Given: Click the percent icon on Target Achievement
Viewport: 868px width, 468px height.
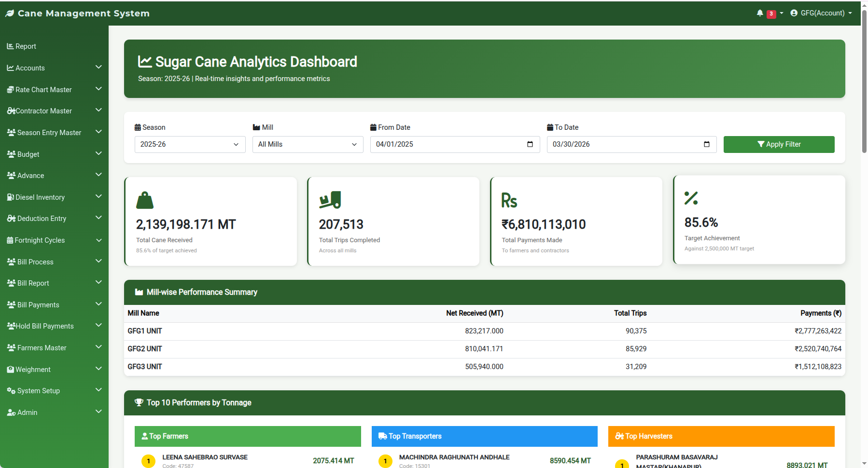Looking at the screenshot, I should [691, 198].
